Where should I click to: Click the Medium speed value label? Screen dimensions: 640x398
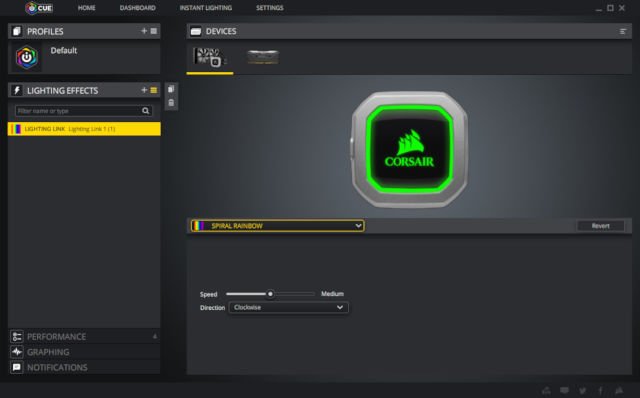pyautogui.click(x=332, y=294)
